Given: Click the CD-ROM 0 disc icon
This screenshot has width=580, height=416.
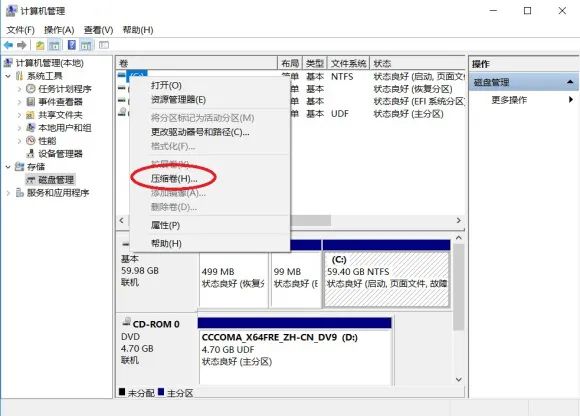Looking at the screenshot, I should tap(127, 323).
